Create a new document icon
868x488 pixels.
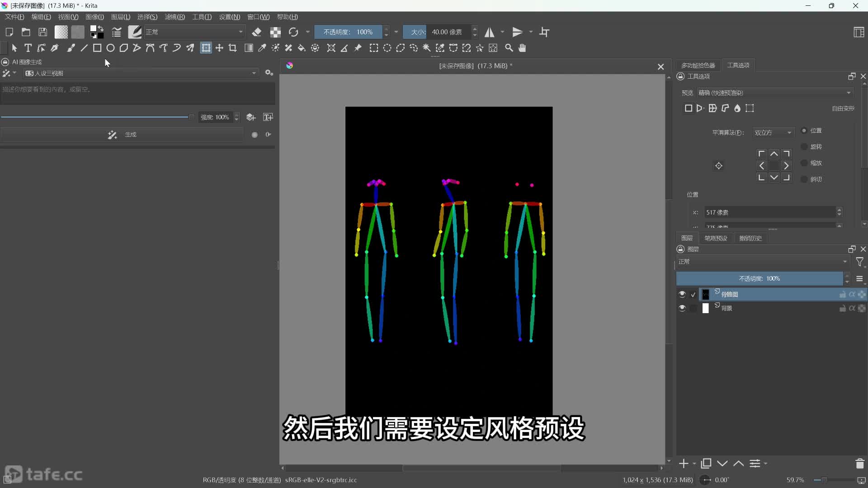pyautogui.click(x=9, y=32)
